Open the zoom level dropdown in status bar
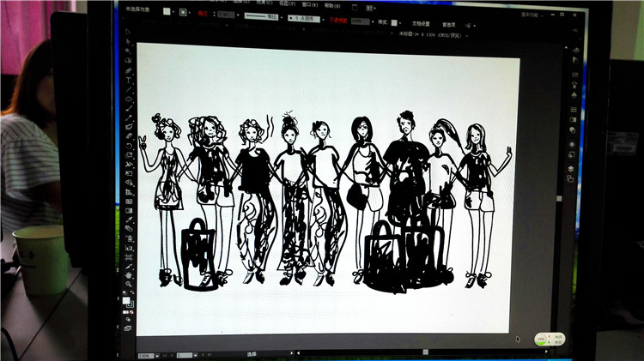The width and height of the screenshot is (644, 361). (156, 354)
